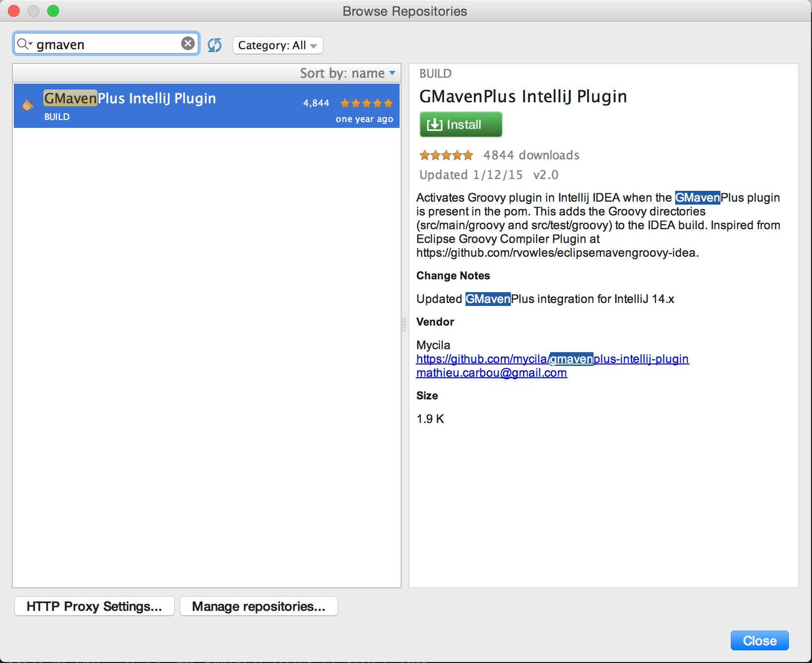Focus the plugin search field
This screenshot has height=663, width=812.
click(106, 44)
